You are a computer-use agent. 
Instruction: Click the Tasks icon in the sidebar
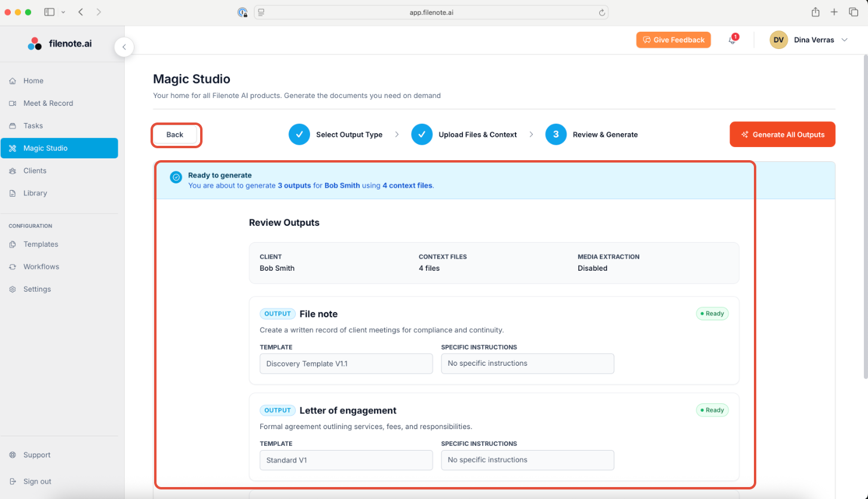13,125
